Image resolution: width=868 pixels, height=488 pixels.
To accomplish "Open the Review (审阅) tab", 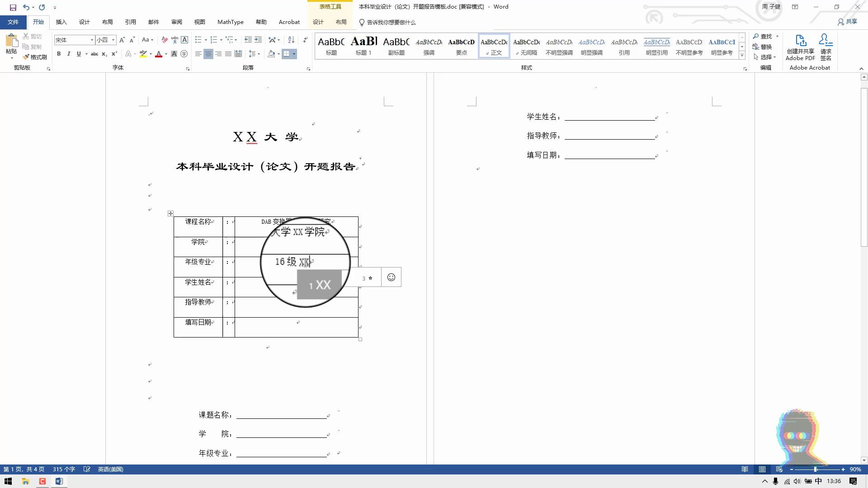I will [x=177, y=22].
